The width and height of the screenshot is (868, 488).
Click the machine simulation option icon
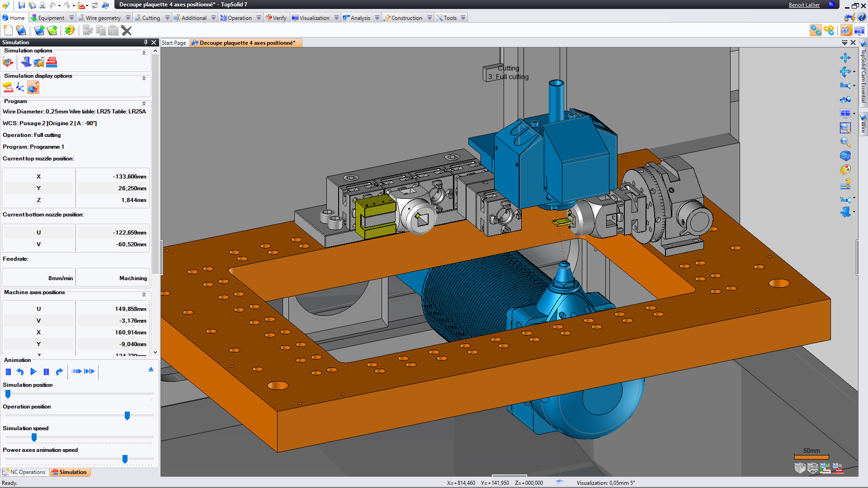[26, 62]
